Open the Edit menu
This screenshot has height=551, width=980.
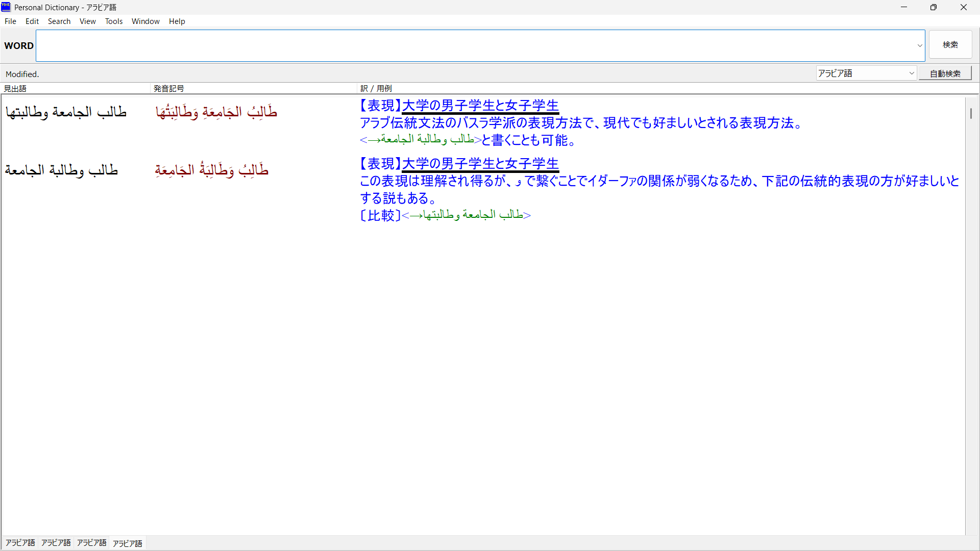(32, 21)
